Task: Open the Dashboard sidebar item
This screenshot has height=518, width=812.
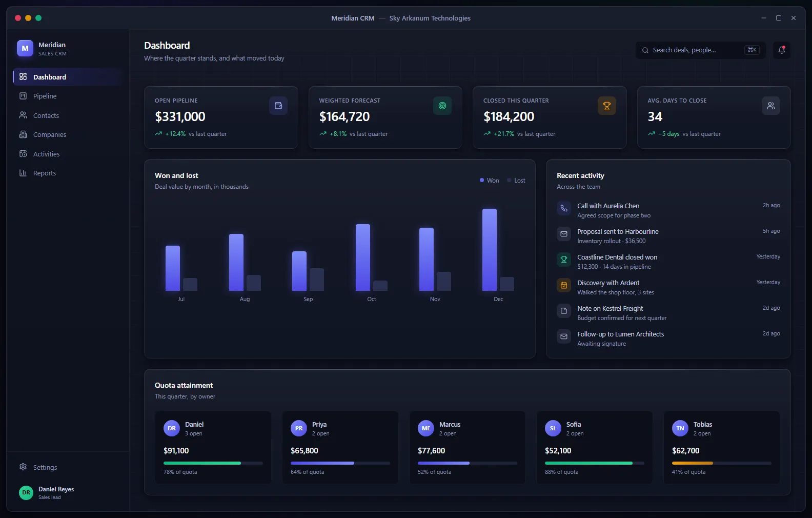Action: tap(68, 77)
